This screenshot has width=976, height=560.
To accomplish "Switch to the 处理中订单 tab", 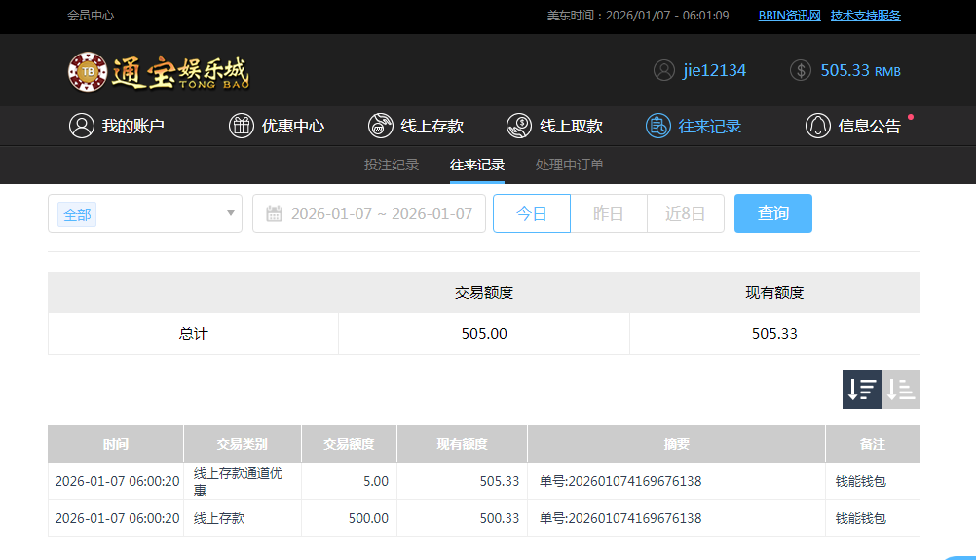I will (x=570, y=165).
